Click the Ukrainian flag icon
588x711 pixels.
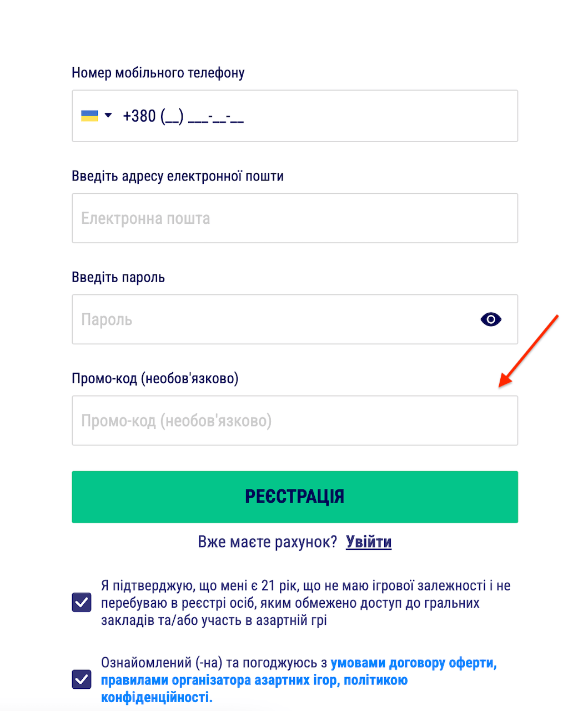[x=89, y=116]
